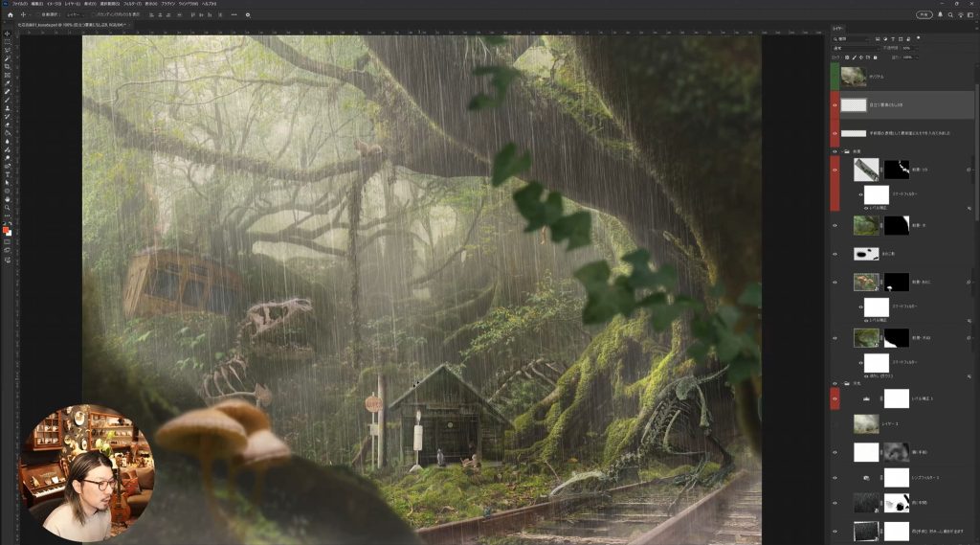Open the ウィンドウ menu
The image size is (980, 545).
pos(189,4)
